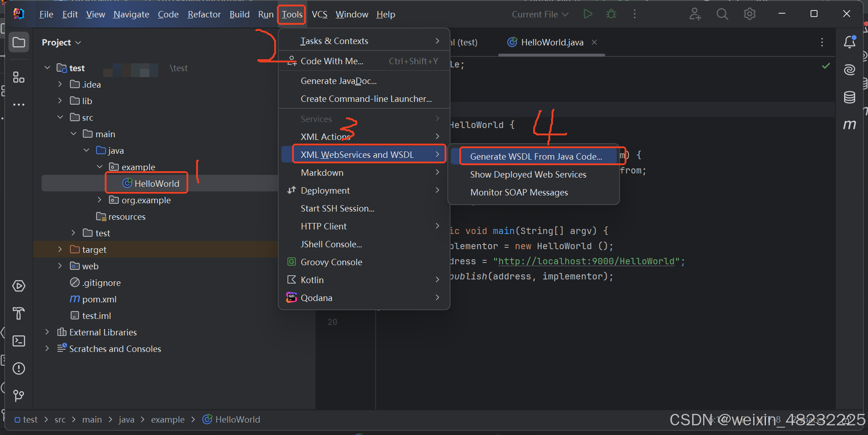Close the HelloWorld.java tab
Viewport: 868px width, 435px height.
pos(594,42)
